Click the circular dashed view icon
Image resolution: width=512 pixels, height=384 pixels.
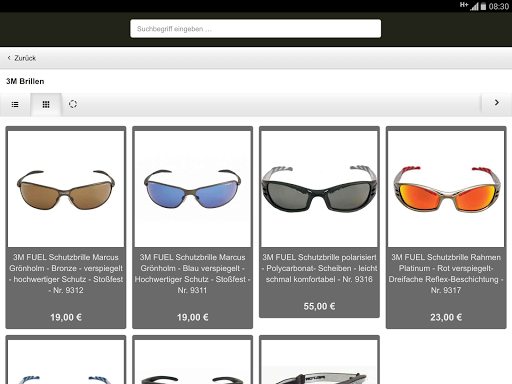(73, 104)
